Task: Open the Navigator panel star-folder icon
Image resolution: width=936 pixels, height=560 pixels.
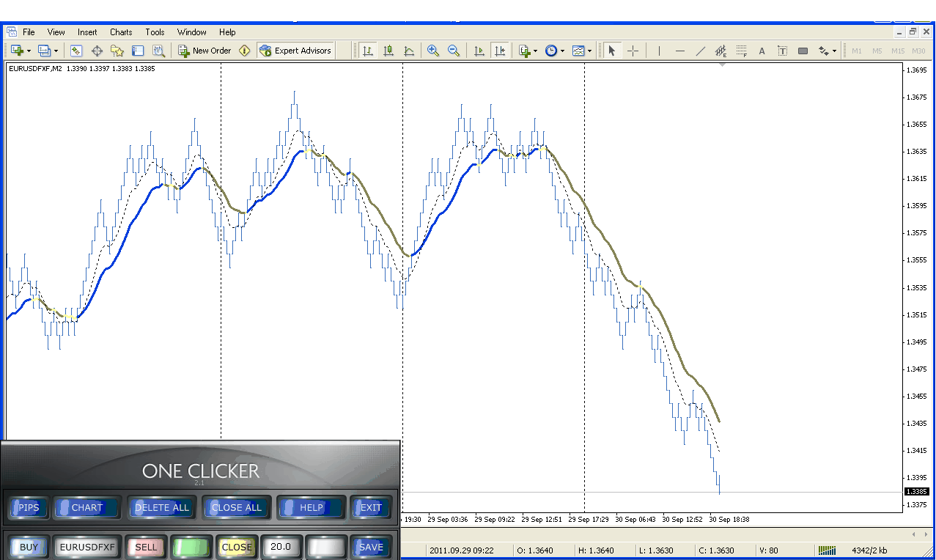Action: click(x=117, y=51)
